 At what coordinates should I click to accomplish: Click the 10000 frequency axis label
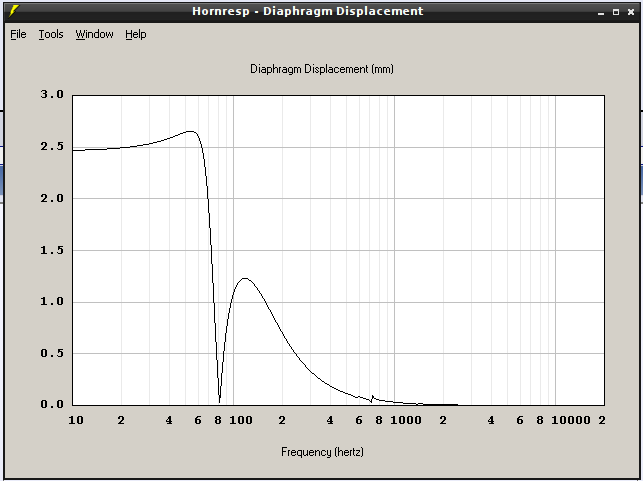click(571, 420)
